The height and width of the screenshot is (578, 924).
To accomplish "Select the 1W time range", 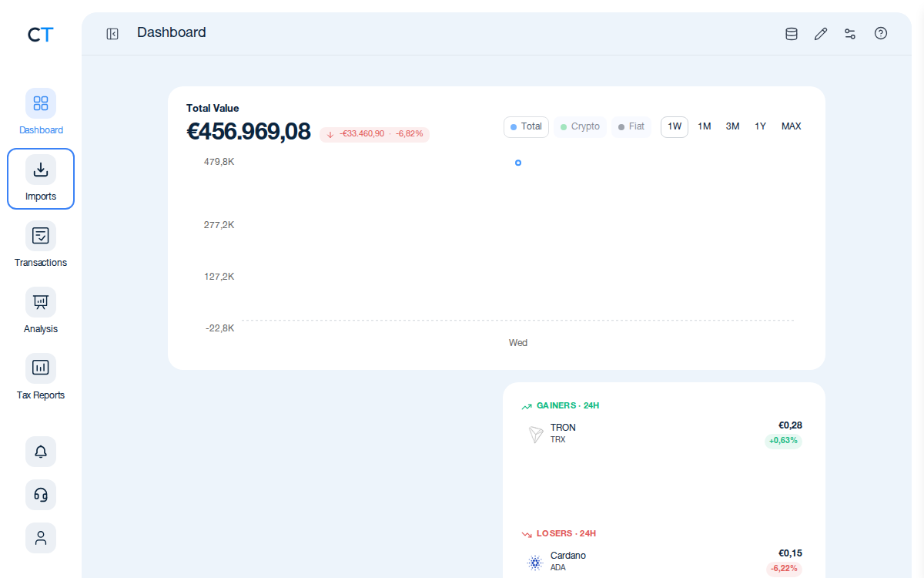I will pyautogui.click(x=675, y=126).
